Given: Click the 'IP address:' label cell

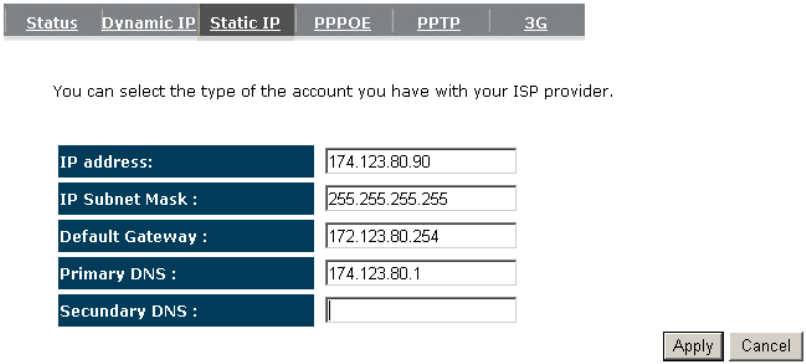Looking at the screenshot, I should 186,161.
